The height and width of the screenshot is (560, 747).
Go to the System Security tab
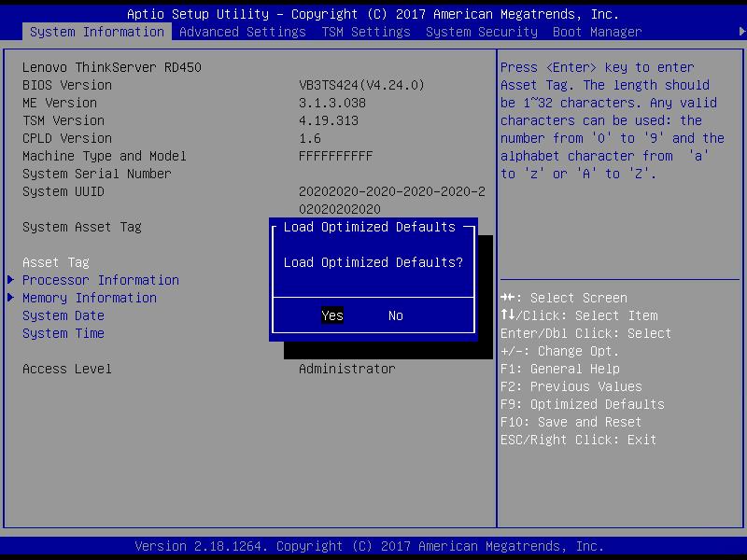(481, 32)
